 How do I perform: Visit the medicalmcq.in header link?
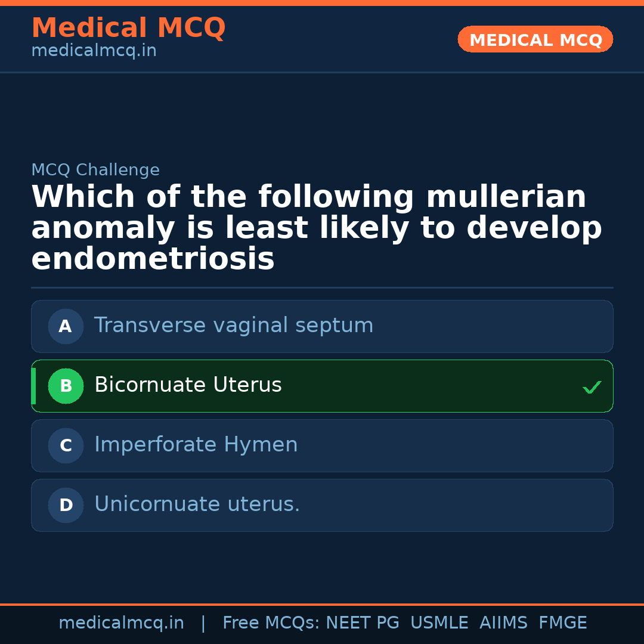pos(94,50)
